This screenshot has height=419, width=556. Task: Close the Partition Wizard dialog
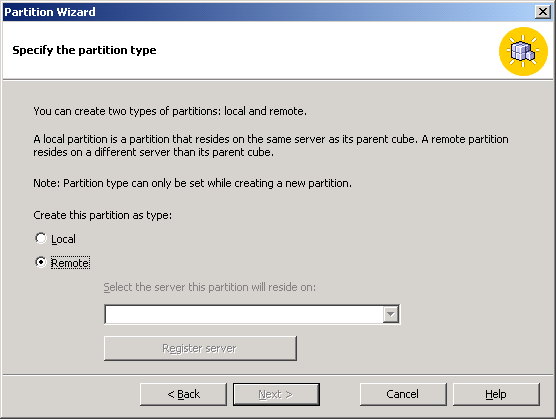tap(543, 12)
